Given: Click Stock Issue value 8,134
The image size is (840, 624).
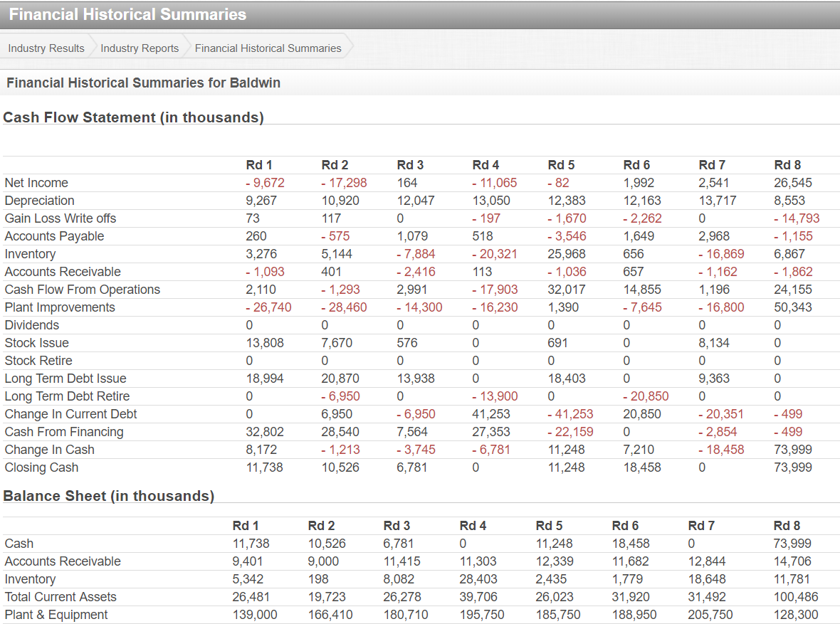Looking at the screenshot, I should [x=713, y=343].
